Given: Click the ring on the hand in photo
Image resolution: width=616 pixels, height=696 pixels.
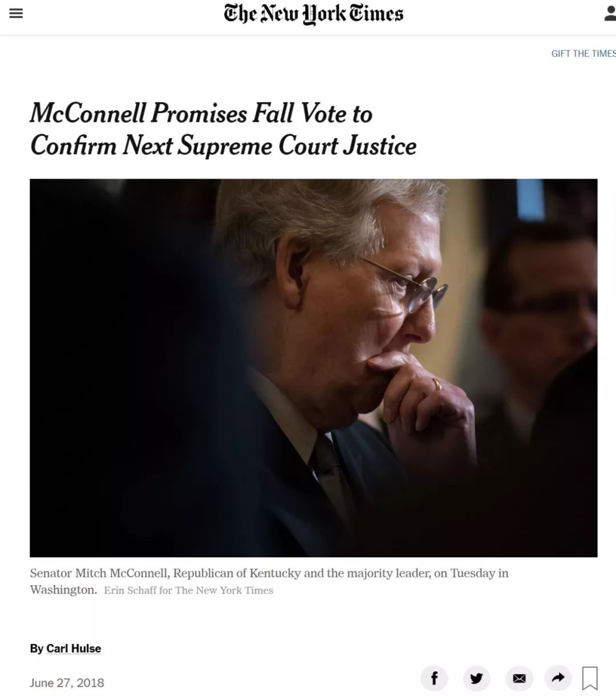Looking at the screenshot, I should click(x=437, y=384).
